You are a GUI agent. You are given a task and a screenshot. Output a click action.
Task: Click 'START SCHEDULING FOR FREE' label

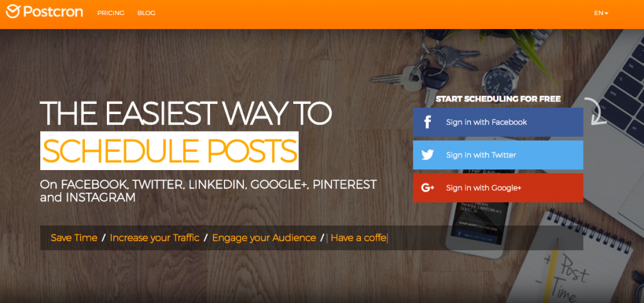(498, 99)
